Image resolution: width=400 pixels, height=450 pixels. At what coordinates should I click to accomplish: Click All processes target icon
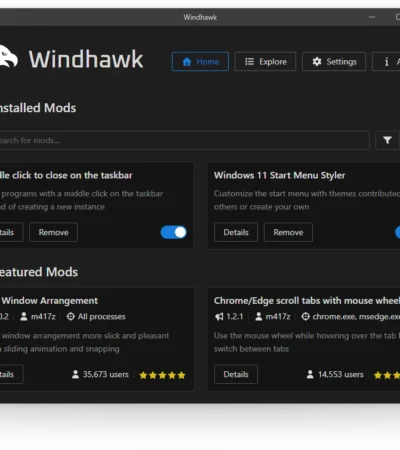coord(70,317)
